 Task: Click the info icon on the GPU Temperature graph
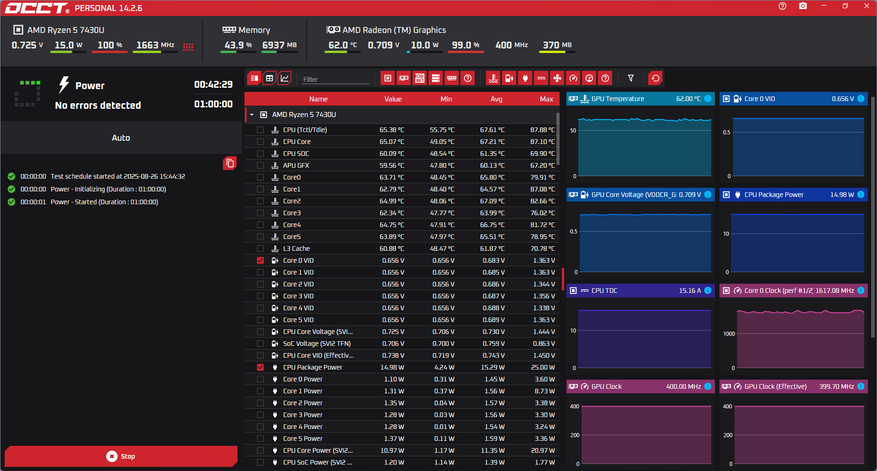pyautogui.click(x=708, y=99)
